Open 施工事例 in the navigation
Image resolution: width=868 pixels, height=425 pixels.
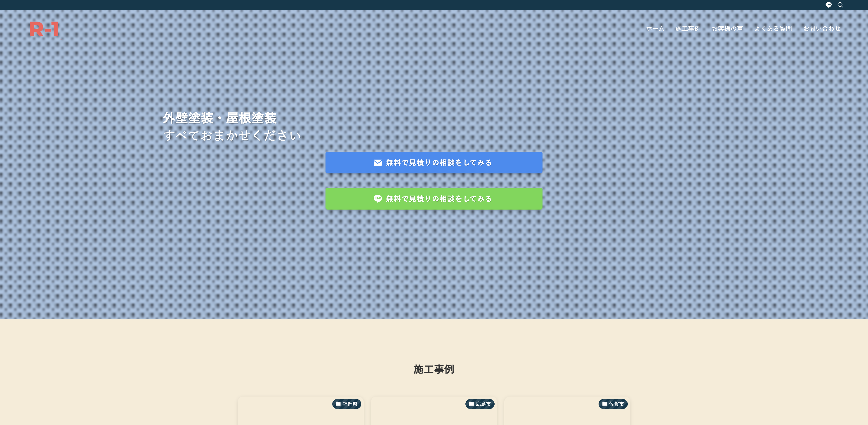[688, 29]
